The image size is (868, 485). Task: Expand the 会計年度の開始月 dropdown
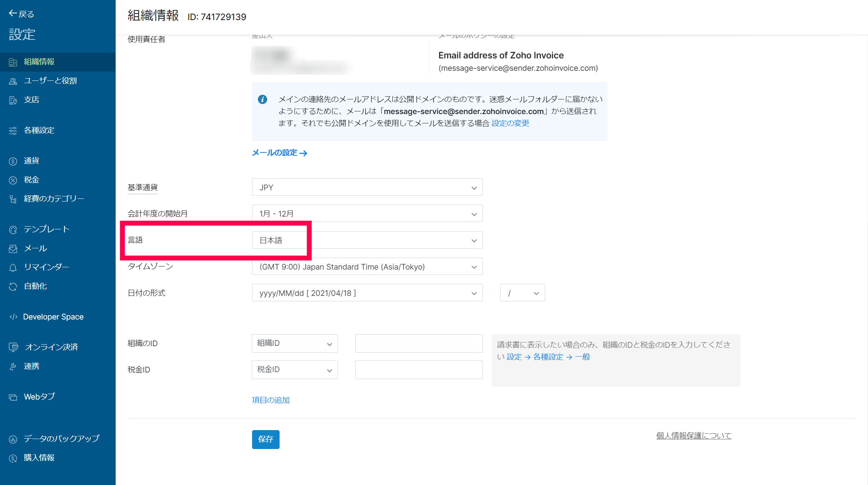[367, 214]
